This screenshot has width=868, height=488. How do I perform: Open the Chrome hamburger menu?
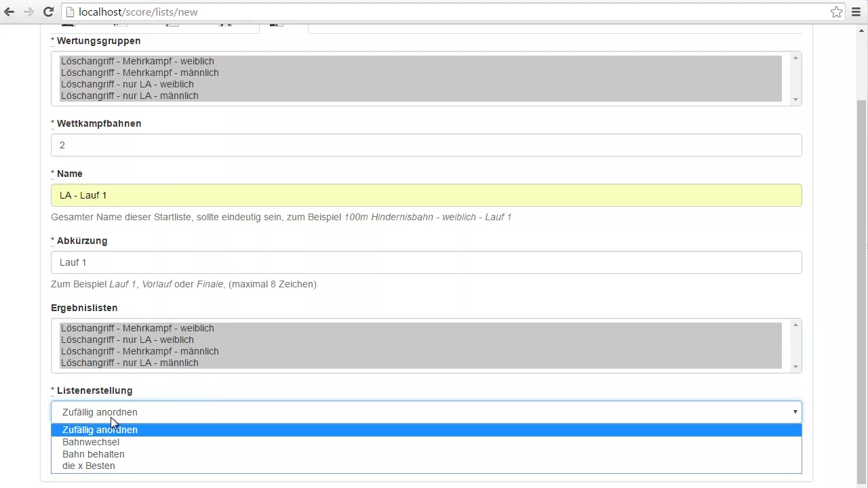856,12
